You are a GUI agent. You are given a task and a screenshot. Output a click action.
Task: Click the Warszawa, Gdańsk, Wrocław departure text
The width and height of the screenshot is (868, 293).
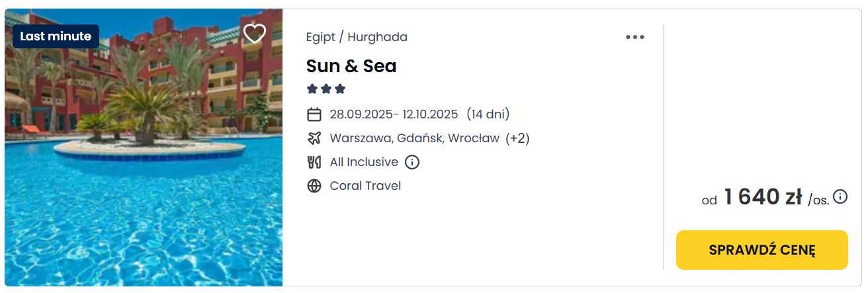click(x=414, y=138)
